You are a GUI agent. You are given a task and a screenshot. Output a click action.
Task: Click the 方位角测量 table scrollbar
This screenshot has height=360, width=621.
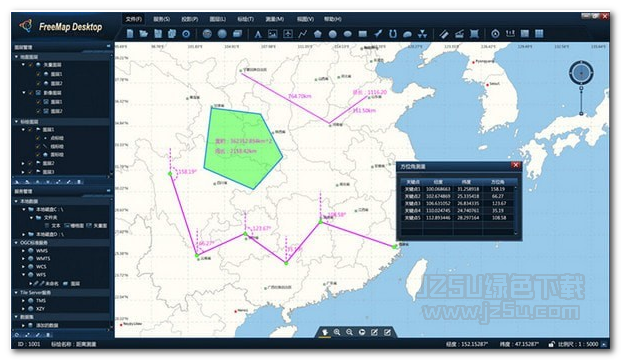[x=516, y=211]
